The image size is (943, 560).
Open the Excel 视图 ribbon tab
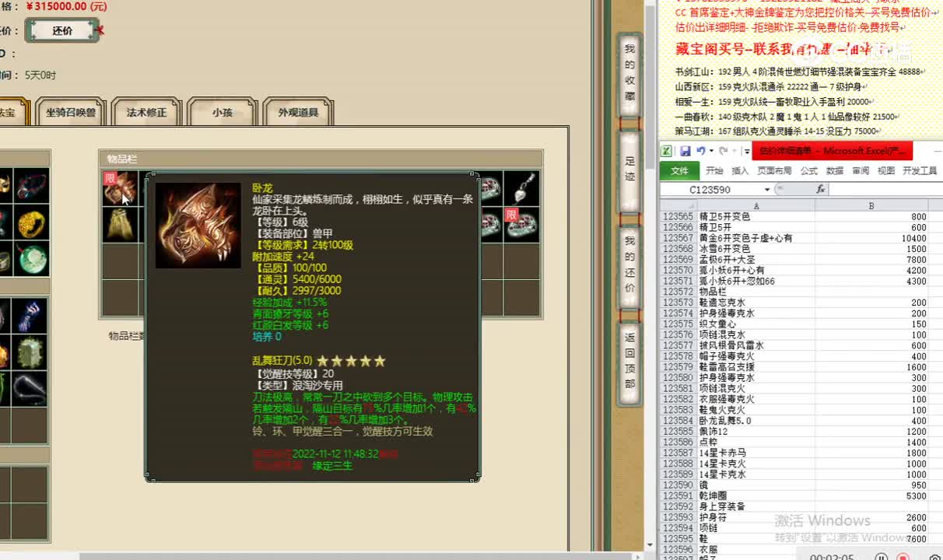(886, 170)
